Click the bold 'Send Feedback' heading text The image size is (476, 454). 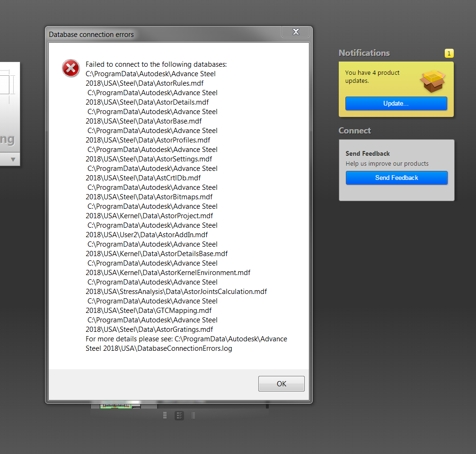tap(368, 153)
